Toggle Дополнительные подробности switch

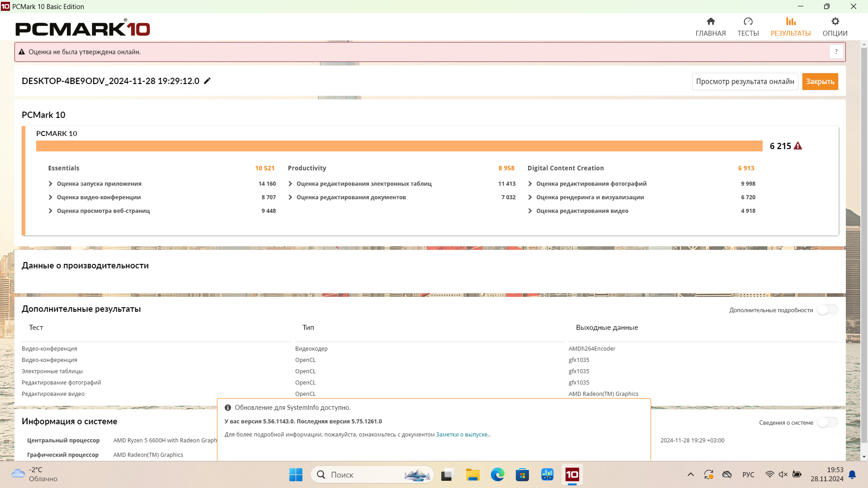click(x=827, y=310)
